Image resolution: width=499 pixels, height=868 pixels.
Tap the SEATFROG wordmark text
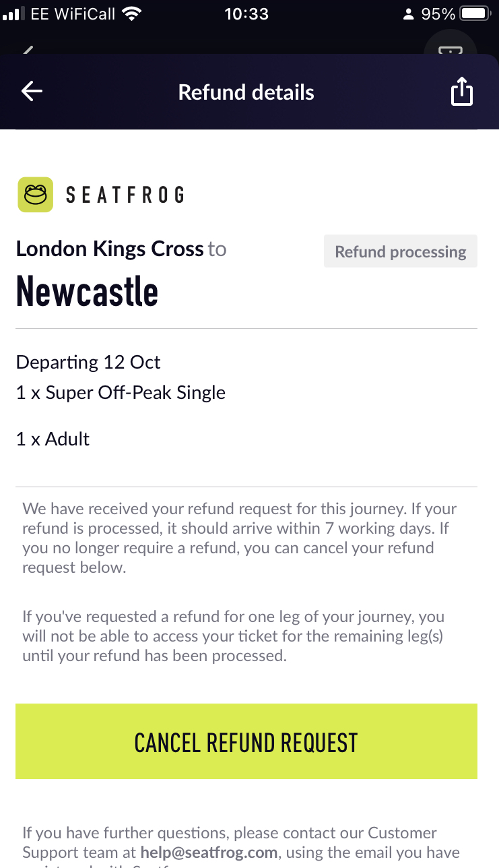(x=125, y=195)
